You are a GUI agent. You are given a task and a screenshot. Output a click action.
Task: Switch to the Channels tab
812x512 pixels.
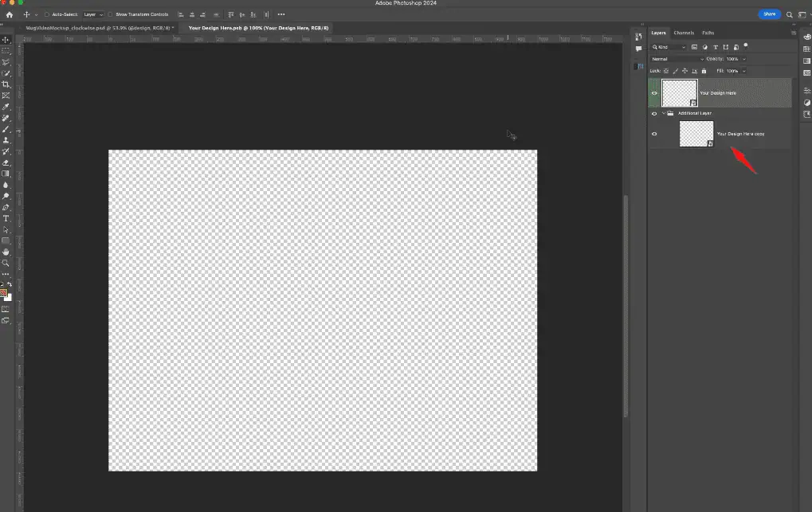684,33
